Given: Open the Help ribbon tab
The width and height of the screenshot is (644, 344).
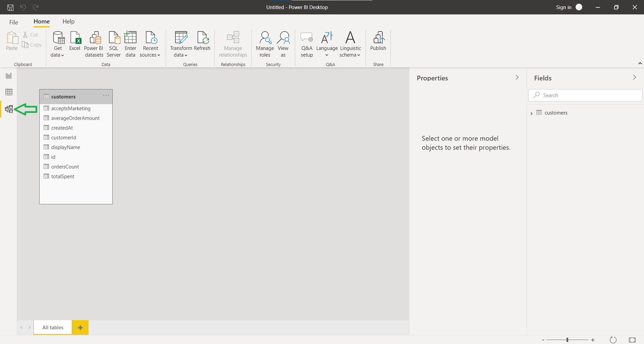Looking at the screenshot, I should (x=68, y=21).
